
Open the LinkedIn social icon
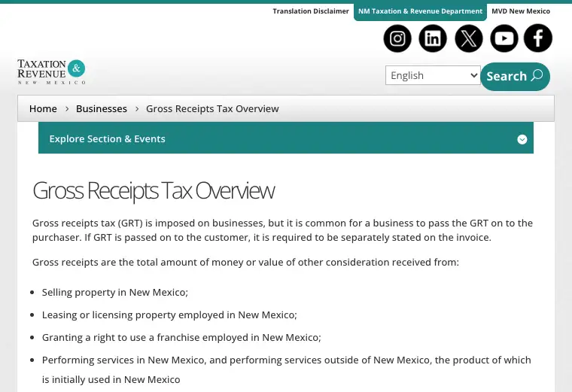433,38
